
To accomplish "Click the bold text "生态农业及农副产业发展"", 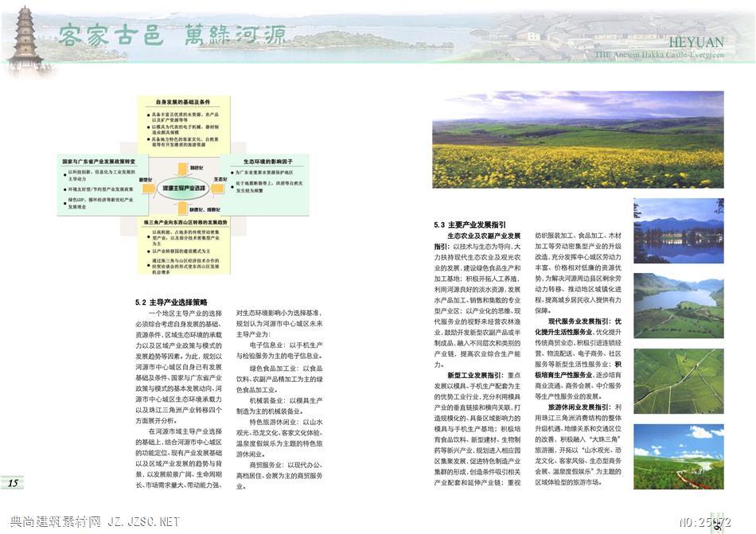I will pos(484,236).
